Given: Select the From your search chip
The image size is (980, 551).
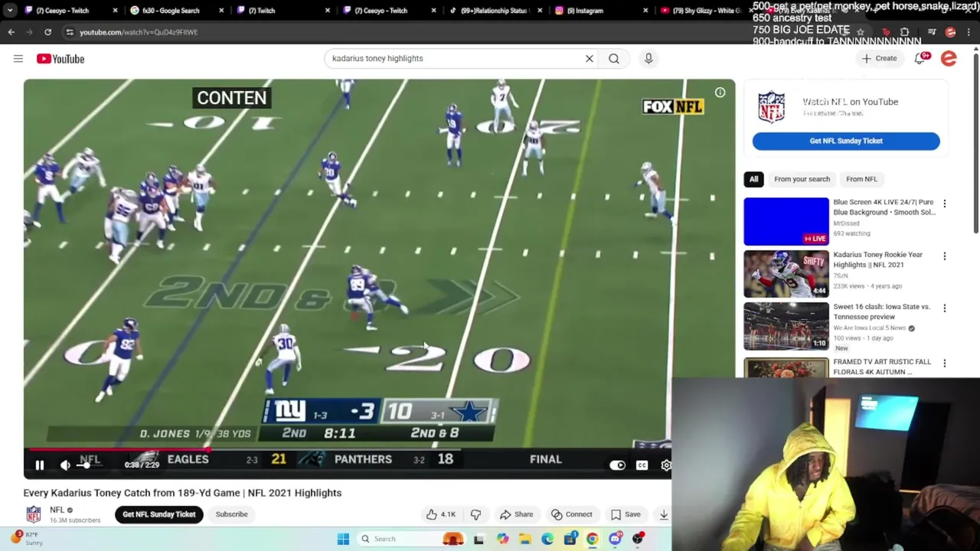Looking at the screenshot, I should pos(802,179).
